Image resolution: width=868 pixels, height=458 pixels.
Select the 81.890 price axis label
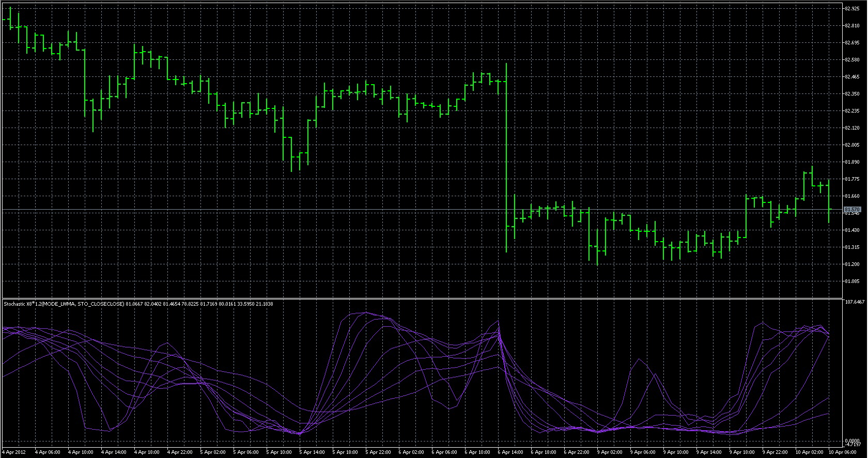pyautogui.click(x=852, y=162)
